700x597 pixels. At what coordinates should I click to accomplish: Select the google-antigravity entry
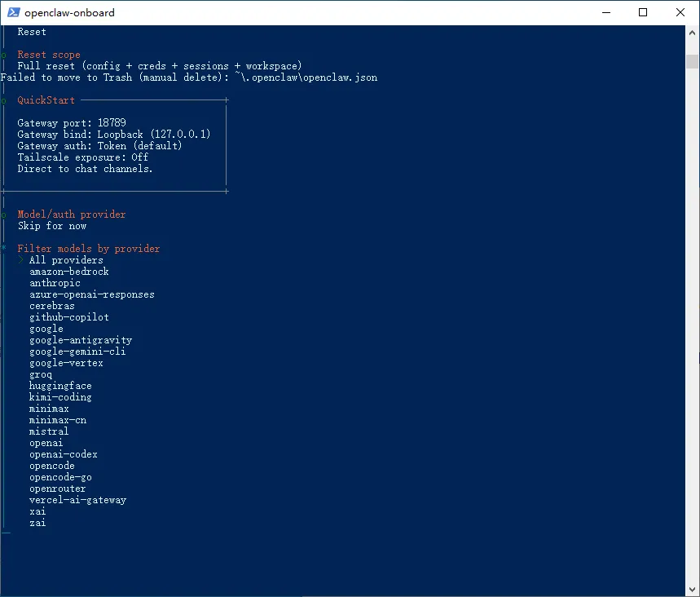[x=81, y=340]
